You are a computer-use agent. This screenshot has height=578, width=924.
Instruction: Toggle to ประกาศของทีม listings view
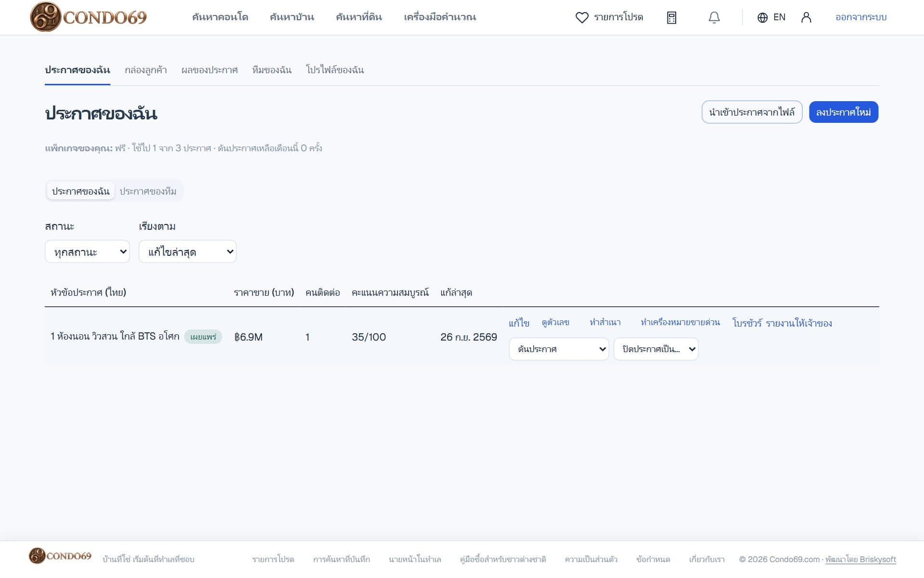point(148,191)
